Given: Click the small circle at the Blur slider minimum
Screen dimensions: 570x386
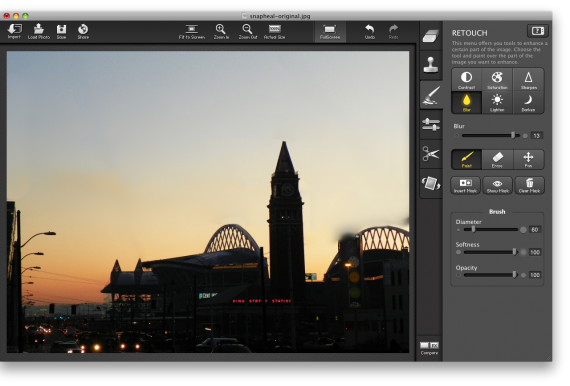Looking at the screenshot, I should 457,136.
